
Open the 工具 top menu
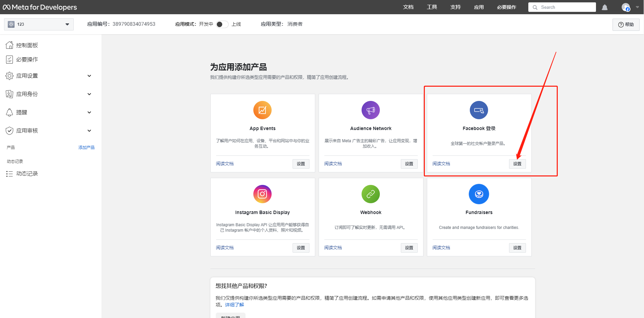pos(432,7)
